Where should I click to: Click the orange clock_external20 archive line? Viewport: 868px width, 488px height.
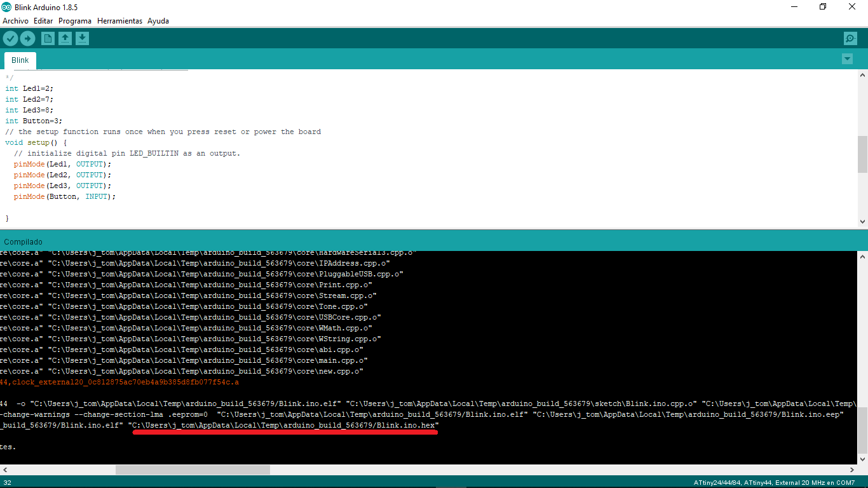(119, 383)
